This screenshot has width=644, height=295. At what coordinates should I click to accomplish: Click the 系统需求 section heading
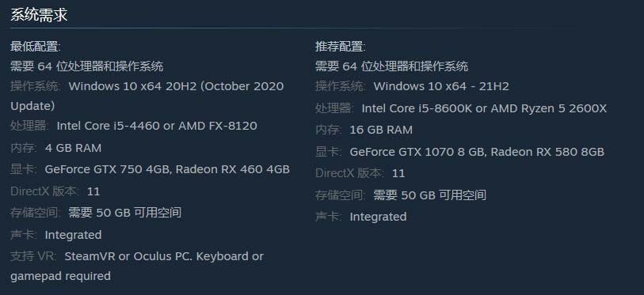point(39,15)
